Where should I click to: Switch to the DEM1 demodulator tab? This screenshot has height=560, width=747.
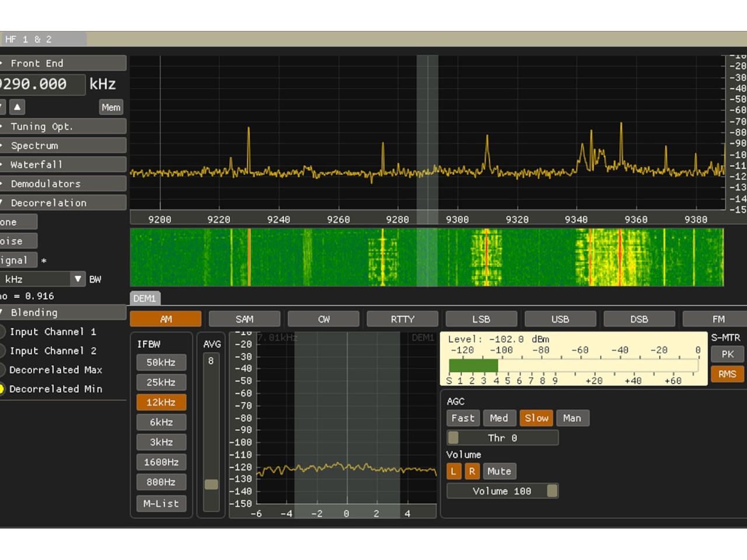[145, 298]
